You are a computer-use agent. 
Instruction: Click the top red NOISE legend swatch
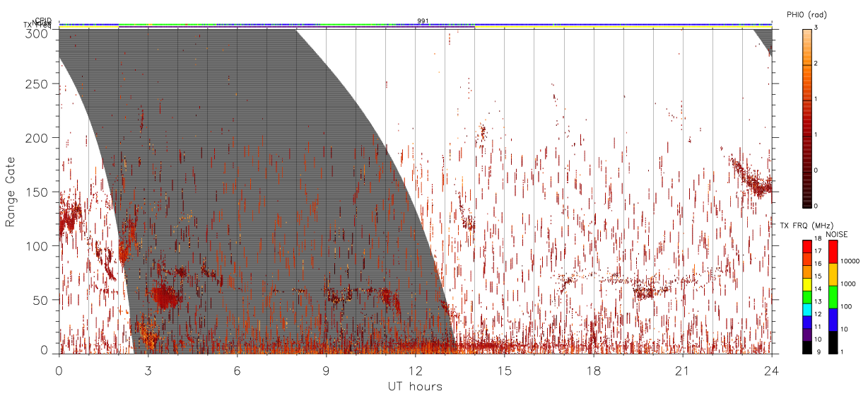click(x=833, y=252)
